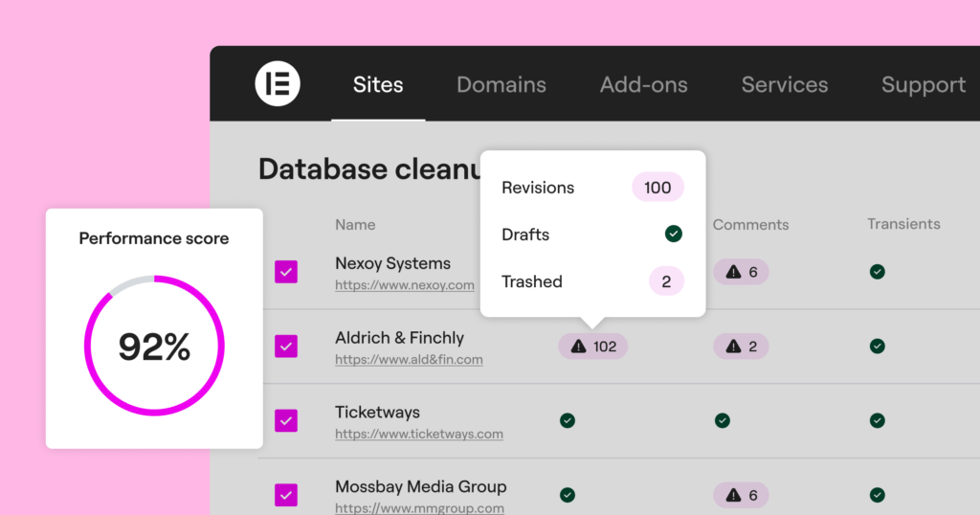The width and height of the screenshot is (980, 515).
Task: Toggle the Aldrich & Finchly checkbox
Action: (286, 347)
